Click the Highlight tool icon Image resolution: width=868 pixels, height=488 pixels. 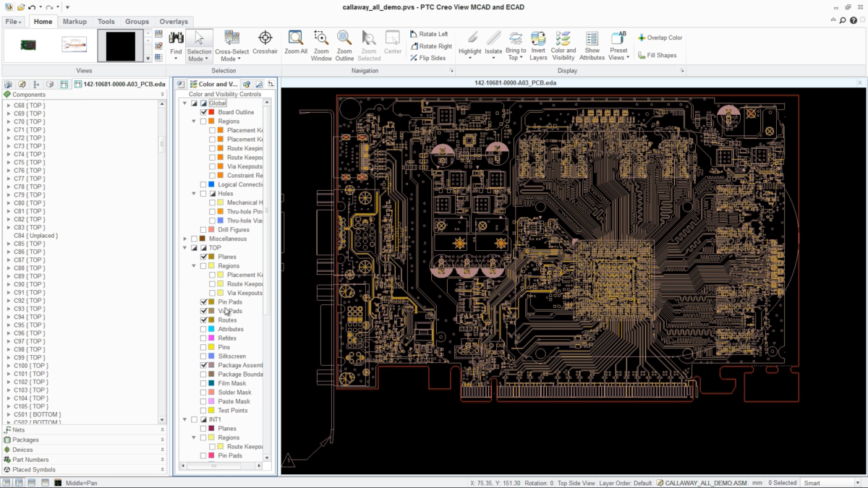click(x=469, y=38)
